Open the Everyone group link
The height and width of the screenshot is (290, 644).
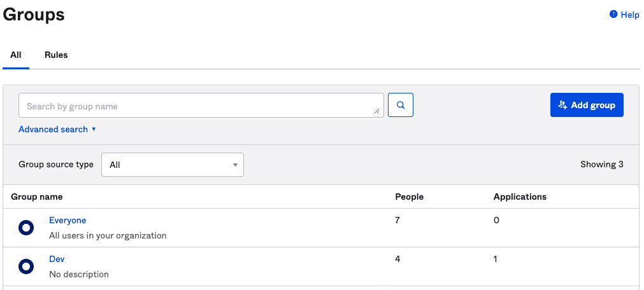(68, 220)
